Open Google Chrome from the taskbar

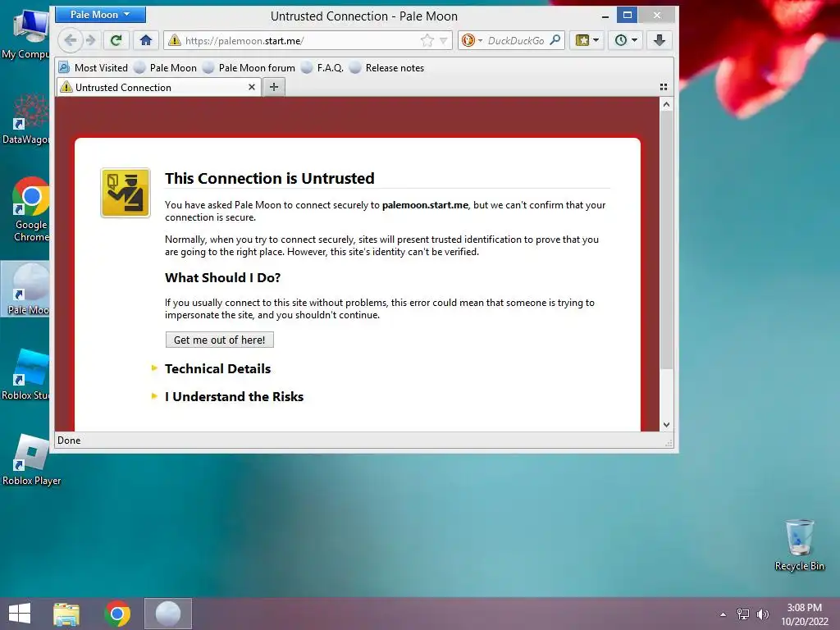pos(117,614)
